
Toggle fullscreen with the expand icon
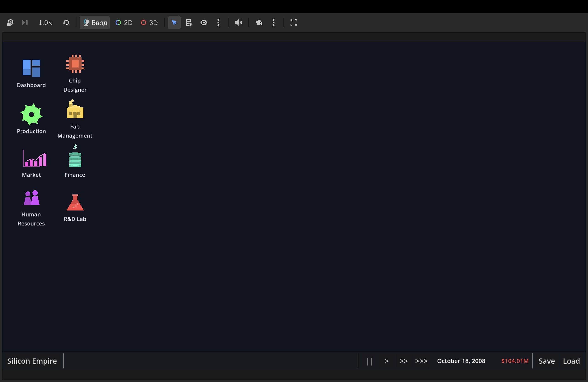pyautogui.click(x=294, y=23)
